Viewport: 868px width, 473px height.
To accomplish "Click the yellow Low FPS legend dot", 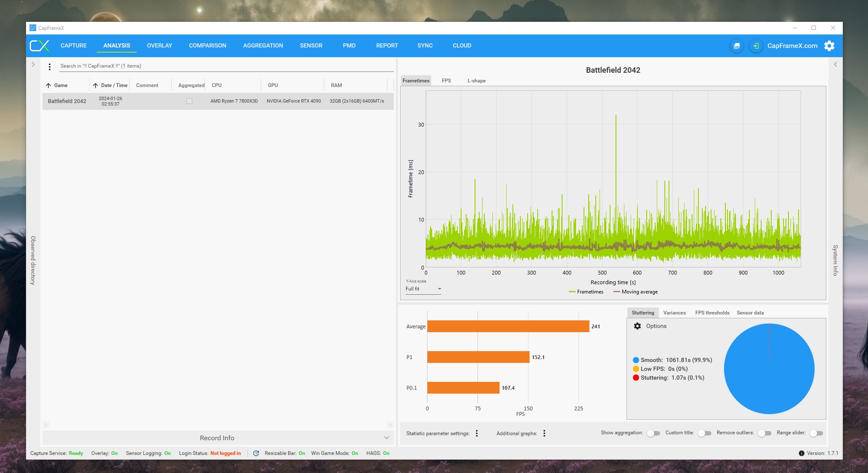I will tap(636, 369).
